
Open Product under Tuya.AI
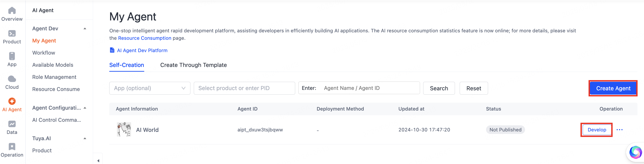click(42, 151)
